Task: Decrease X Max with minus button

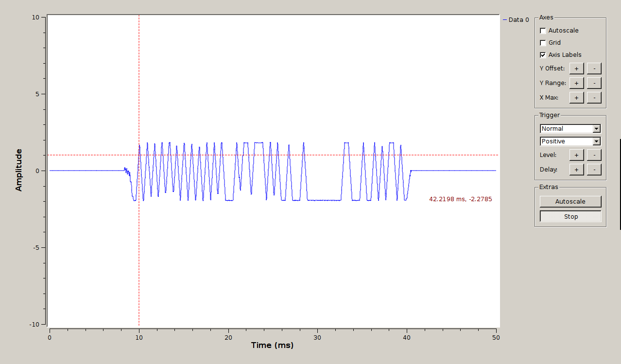Action: point(594,98)
